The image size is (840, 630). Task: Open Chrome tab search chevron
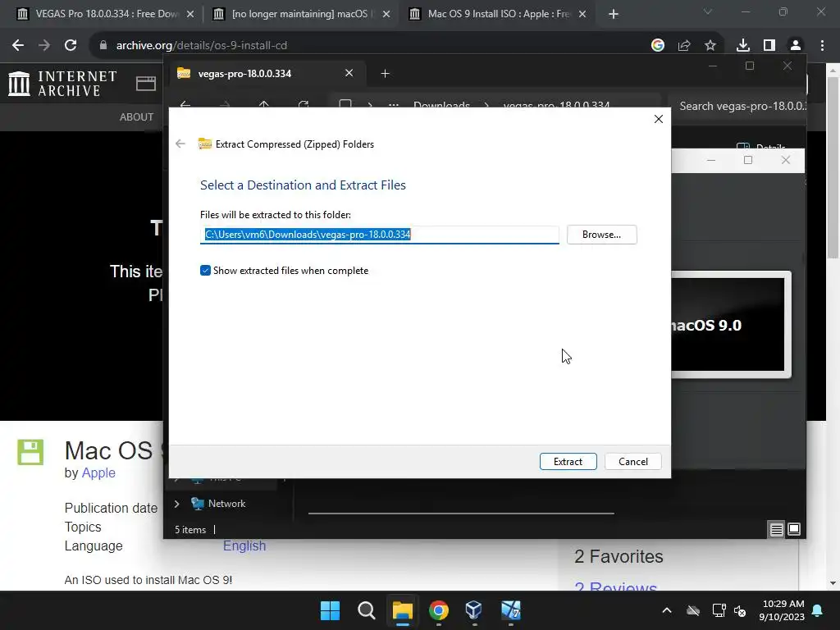click(708, 11)
